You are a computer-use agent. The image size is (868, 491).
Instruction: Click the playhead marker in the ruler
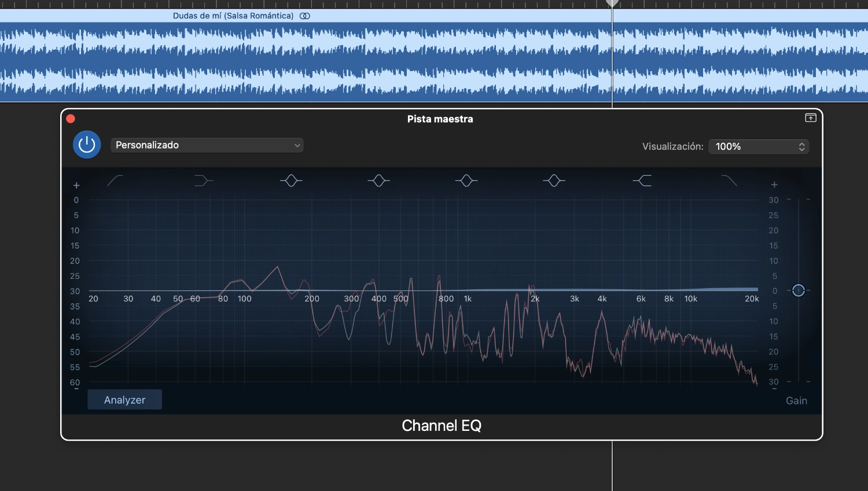point(612,3)
